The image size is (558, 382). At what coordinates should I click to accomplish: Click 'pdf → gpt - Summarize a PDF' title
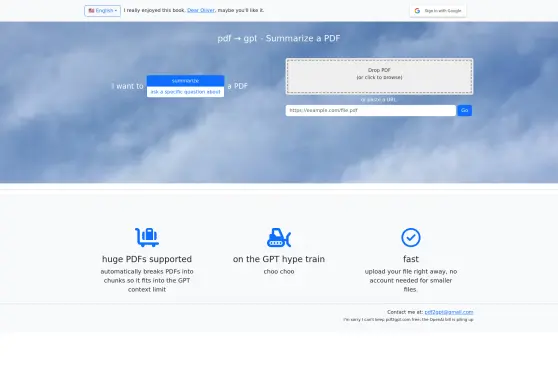(279, 38)
